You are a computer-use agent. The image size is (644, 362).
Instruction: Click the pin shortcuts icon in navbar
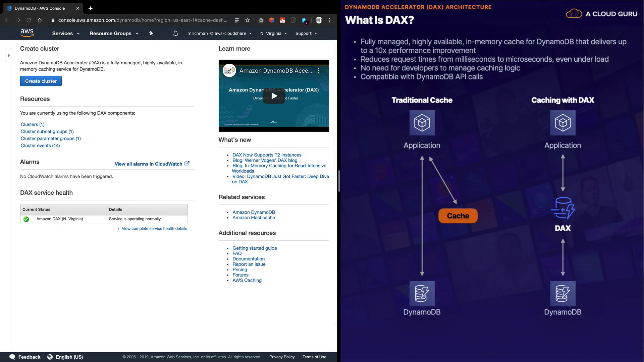point(151,33)
